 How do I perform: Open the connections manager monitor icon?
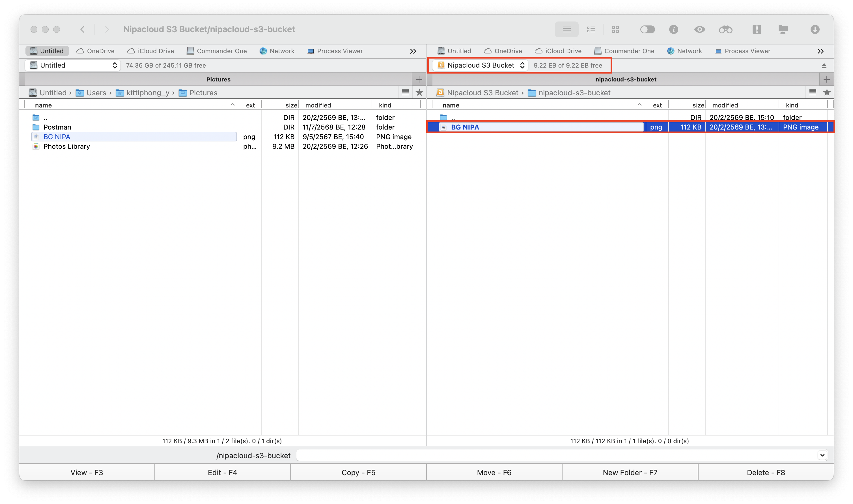[783, 29]
